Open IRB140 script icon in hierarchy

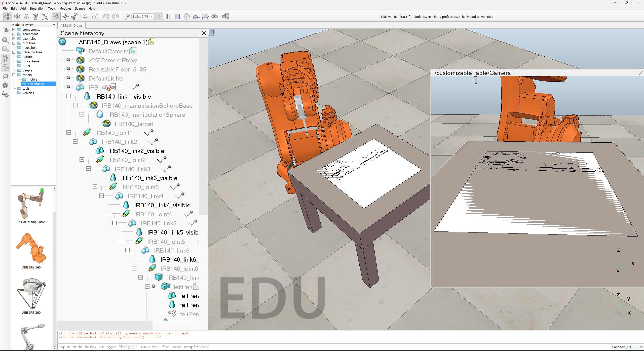pos(112,87)
